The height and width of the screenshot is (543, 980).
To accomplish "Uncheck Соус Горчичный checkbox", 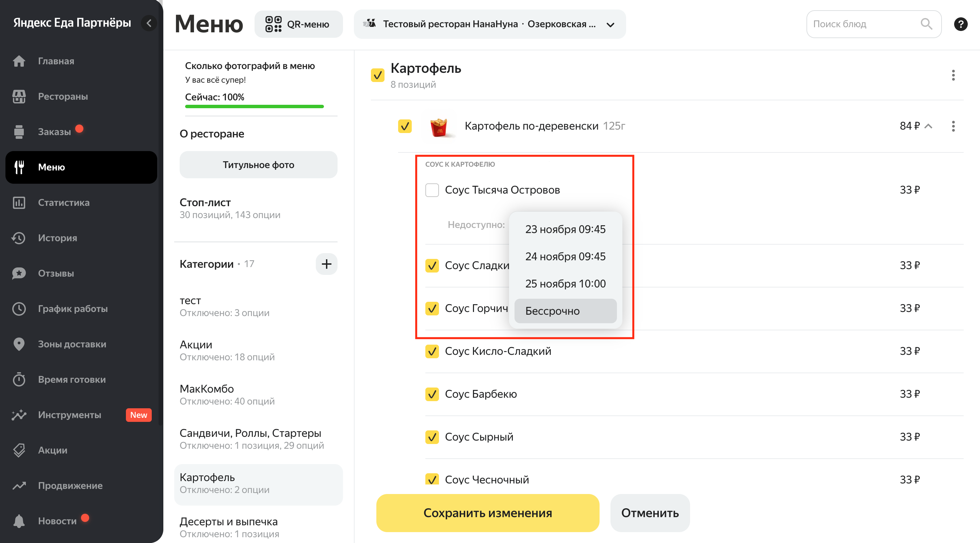I will click(x=432, y=308).
